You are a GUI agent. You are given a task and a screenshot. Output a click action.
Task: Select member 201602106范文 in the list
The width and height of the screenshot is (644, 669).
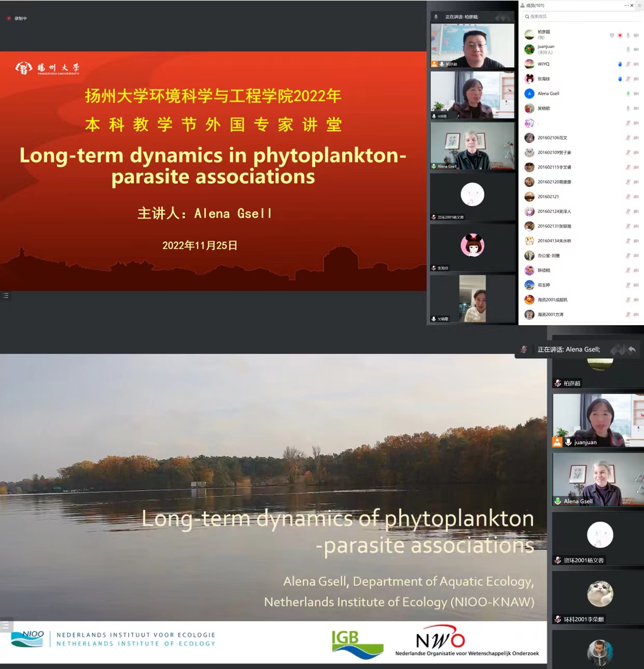pos(552,138)
